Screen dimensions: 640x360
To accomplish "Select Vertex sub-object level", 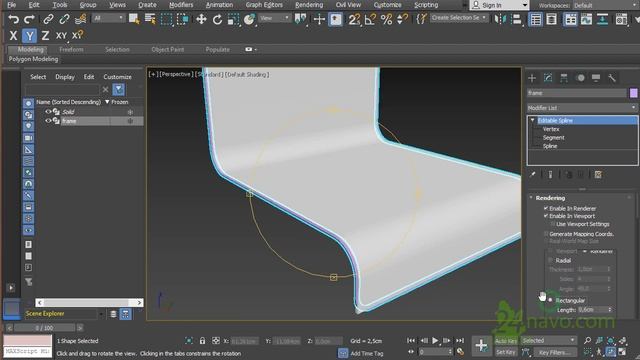I will tap(551, 129).
